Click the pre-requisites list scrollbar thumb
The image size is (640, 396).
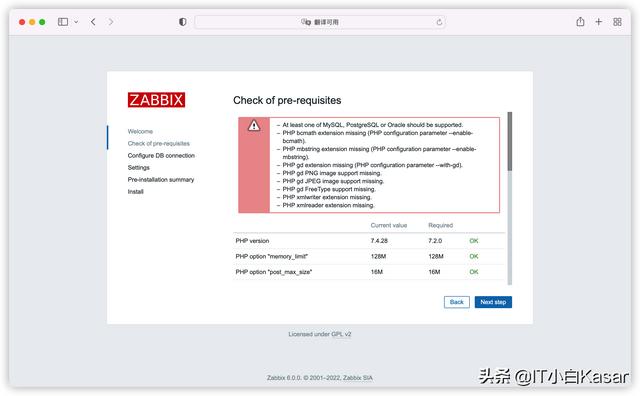coord(510,141)
